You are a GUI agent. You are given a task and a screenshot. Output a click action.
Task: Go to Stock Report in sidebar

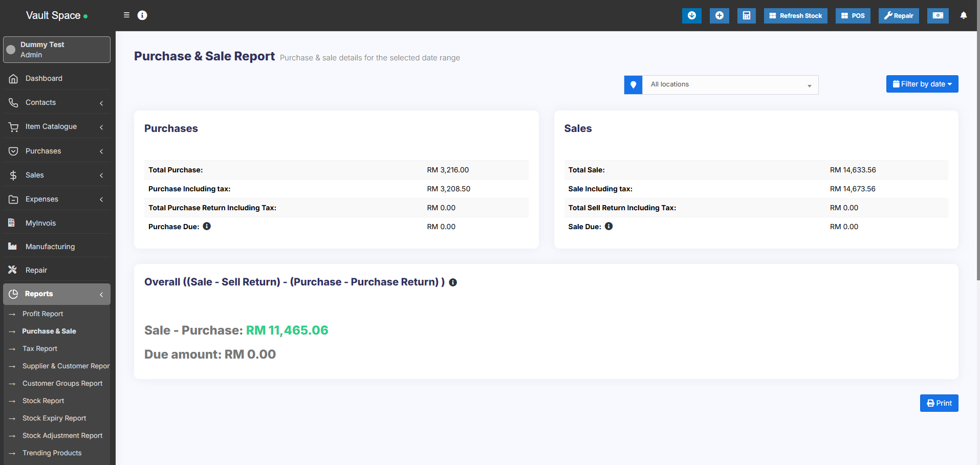(43, 401)
